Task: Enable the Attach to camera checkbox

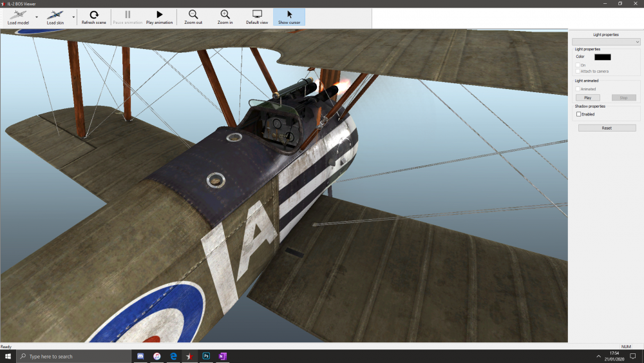Action: (578, 71)
